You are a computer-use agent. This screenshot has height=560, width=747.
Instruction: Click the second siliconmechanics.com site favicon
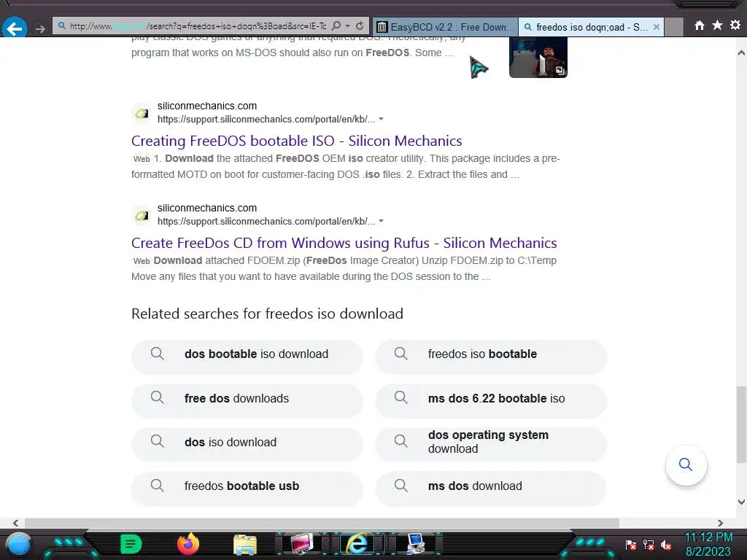[x=142, y=215]
